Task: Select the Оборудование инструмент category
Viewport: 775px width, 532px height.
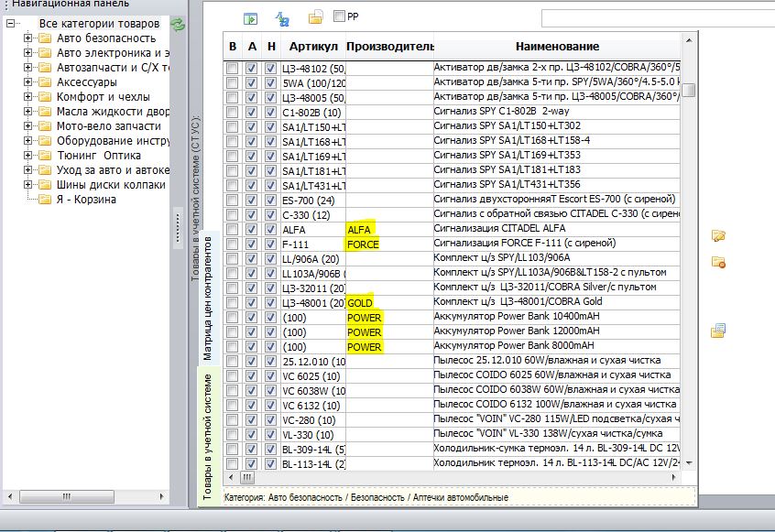Action: tap(113, 141)
